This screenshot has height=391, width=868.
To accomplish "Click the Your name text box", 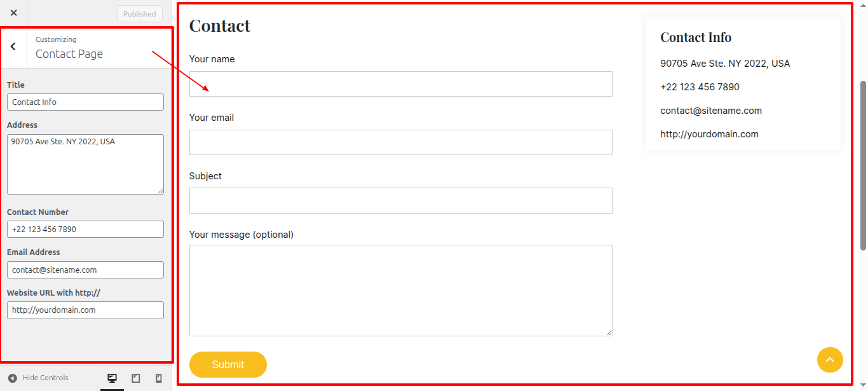I will (401, 84).
